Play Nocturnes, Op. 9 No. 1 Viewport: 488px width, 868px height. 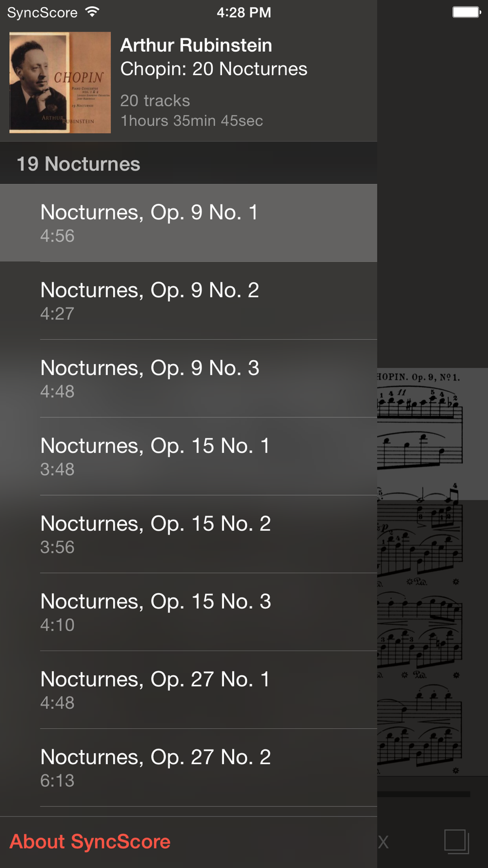pos(188,223)
